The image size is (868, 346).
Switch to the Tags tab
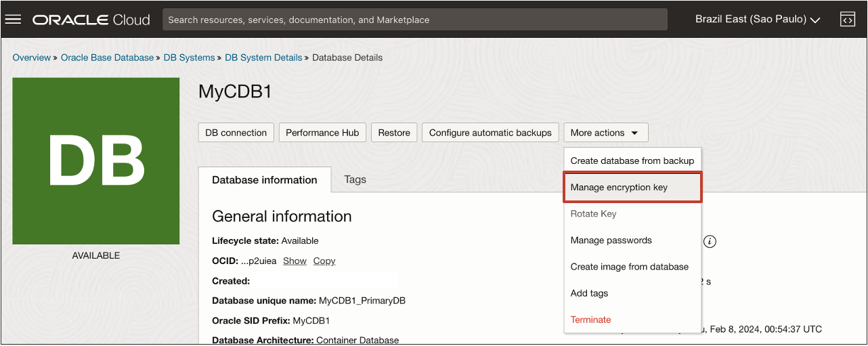(355, 179)
